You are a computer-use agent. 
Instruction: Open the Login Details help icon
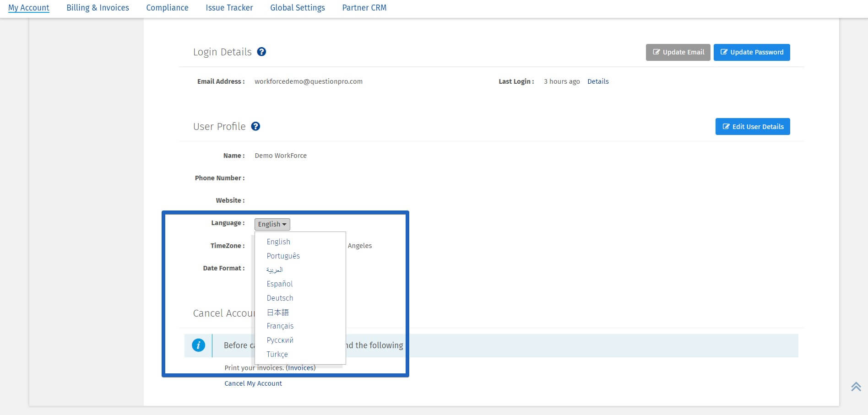click(261, 52)
